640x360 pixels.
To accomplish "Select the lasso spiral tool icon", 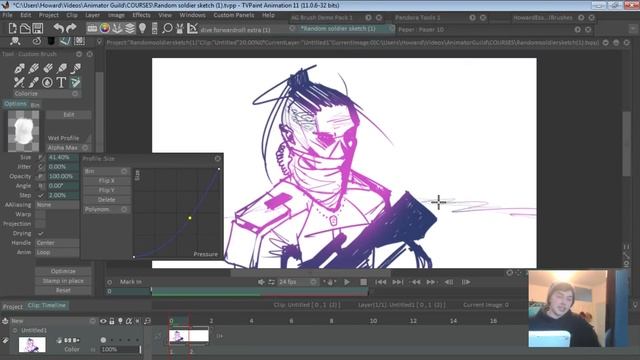I will point(37,41).
